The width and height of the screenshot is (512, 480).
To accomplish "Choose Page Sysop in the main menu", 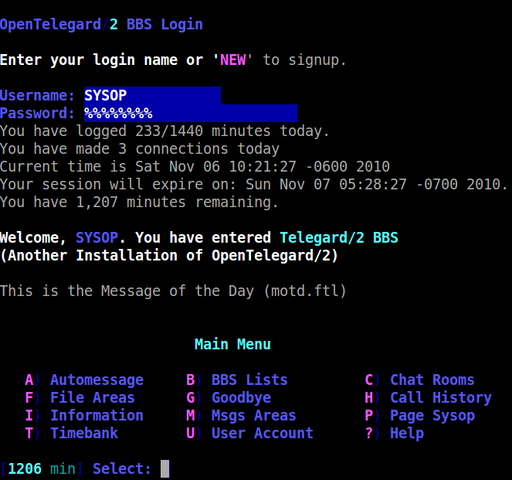I will 419,415.
